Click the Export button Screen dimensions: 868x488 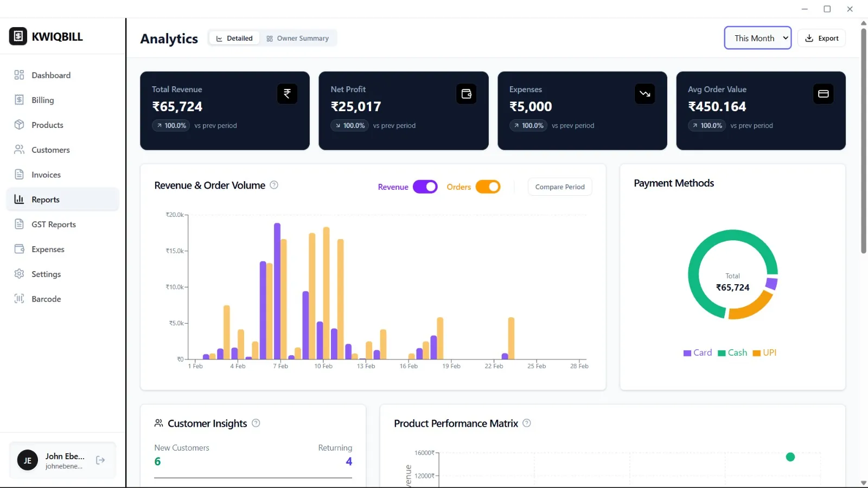tap(821, 38)
